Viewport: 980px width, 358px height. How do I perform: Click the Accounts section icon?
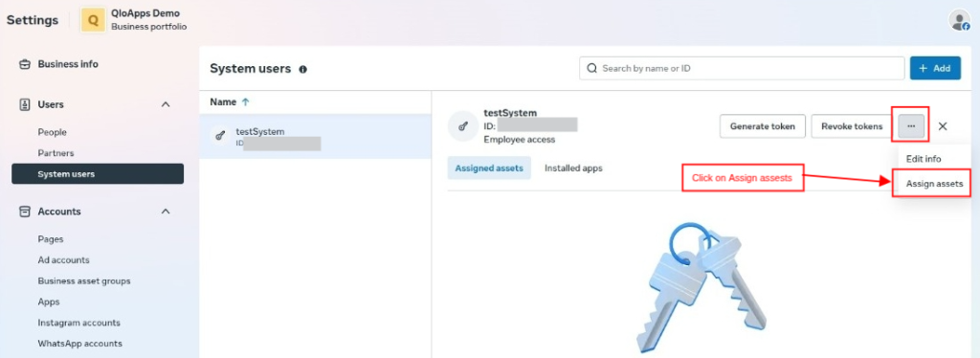[x=25, y=212]
